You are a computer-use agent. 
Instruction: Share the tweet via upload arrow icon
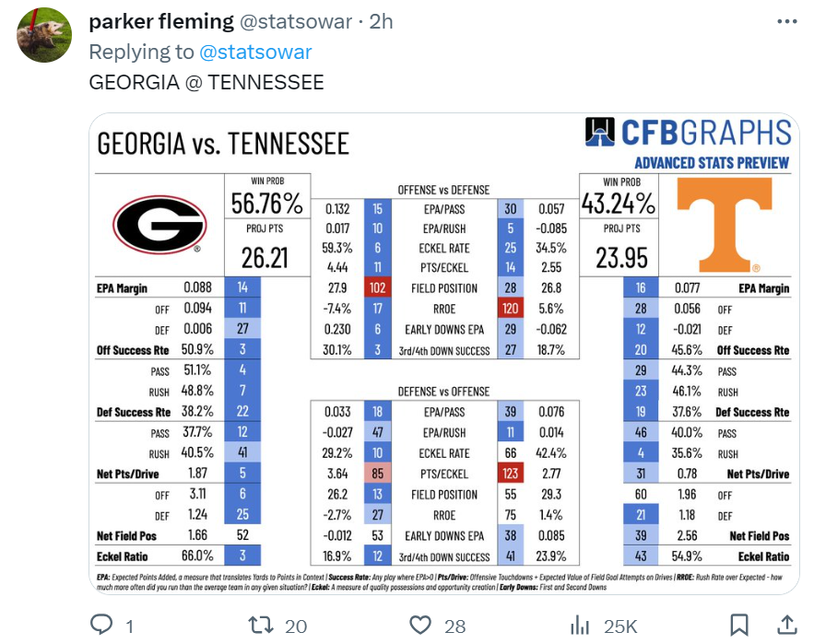click(x=787, y=625)
